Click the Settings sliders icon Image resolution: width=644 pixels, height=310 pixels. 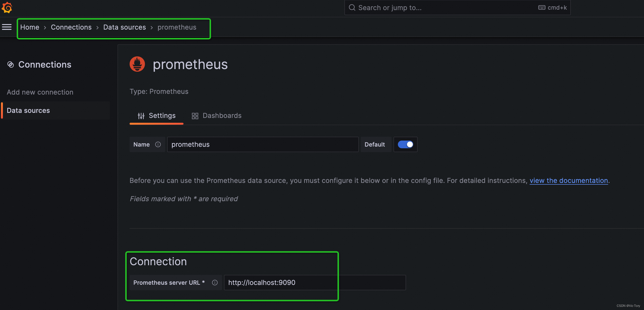tap(141, 116)
